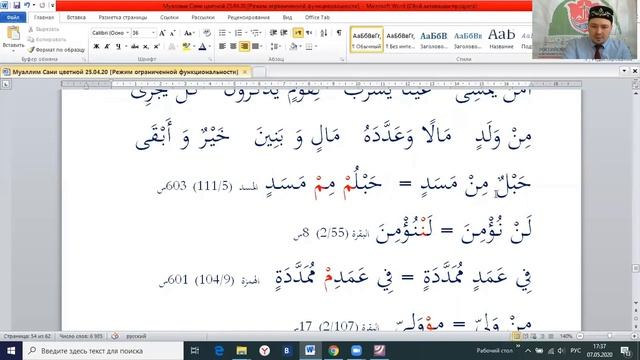Cut selection with Вырезать
This screenshot has width=640, height=360.
tap(43, 29)
